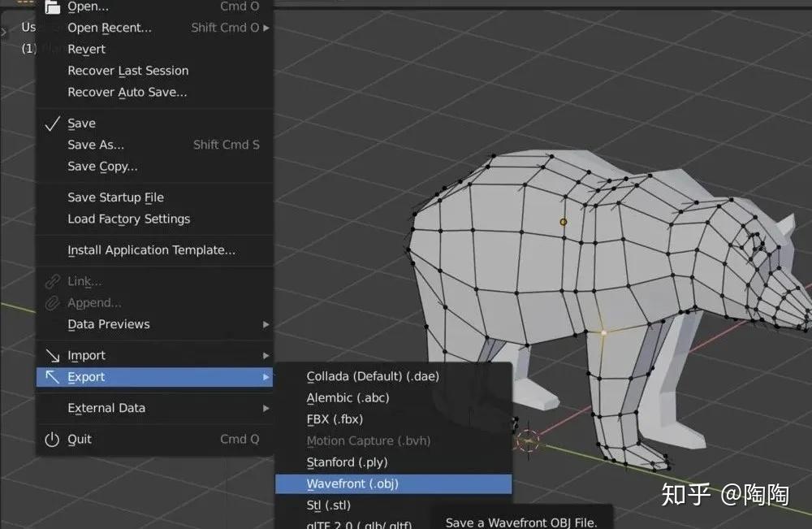Screen dimensions: 812x529
Task: Click the folder icon beside Open
Action: tap(52, 7)
